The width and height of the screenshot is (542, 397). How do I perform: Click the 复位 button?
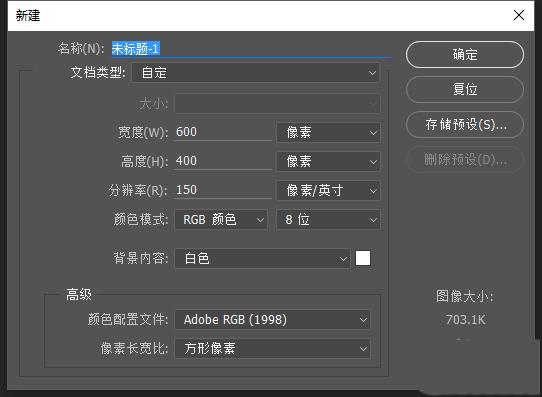tap(465, 89)
